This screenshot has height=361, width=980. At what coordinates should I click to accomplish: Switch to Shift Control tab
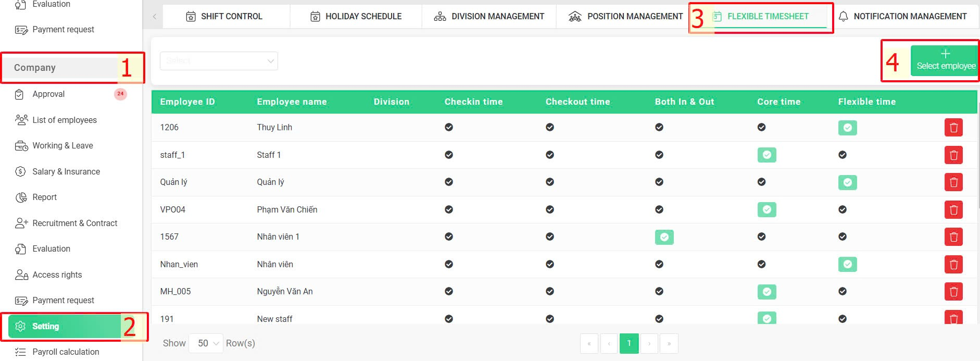(224, 17)
